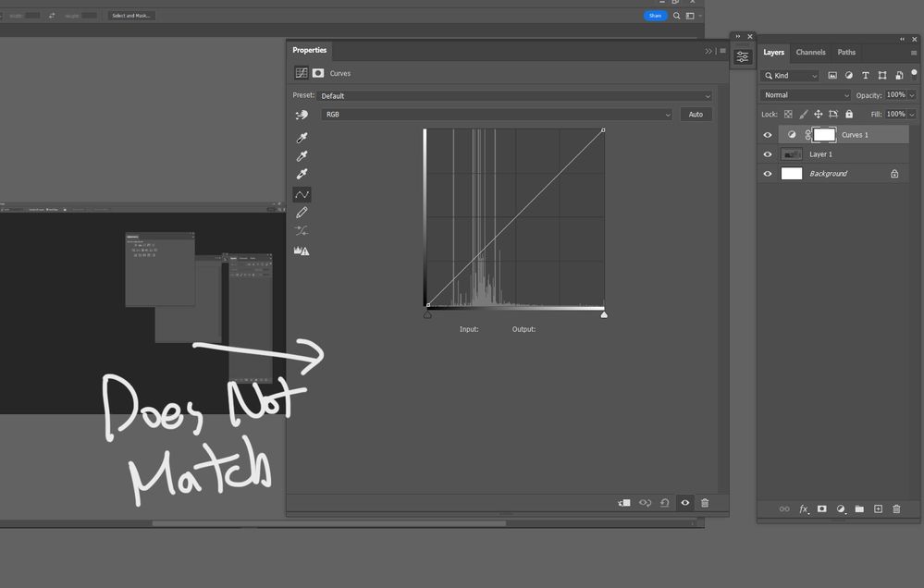Click the Auto button in Curves
924x588 pixels.
coord(696,114)
